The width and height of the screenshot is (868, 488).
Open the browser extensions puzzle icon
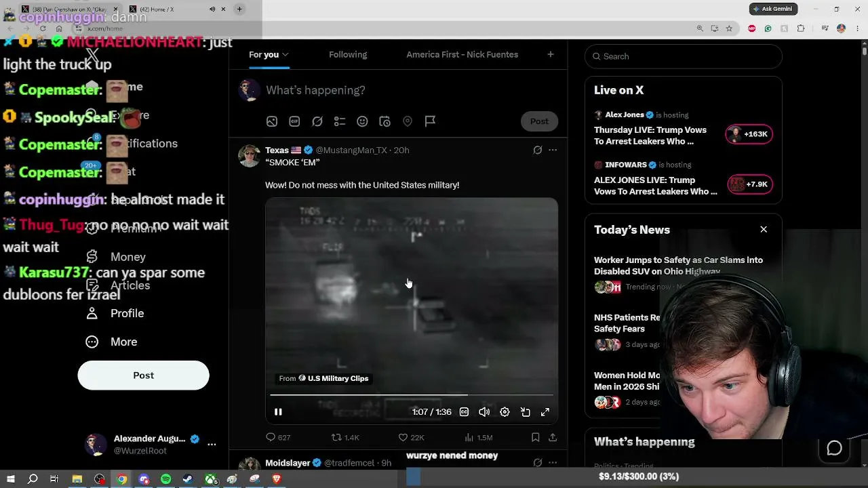point(801,28)
